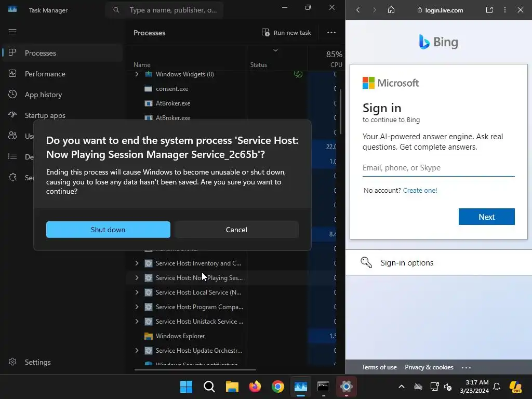Screen dimensions: 532x399
Task: Click the Create one! link
Action: pos(420,190)
